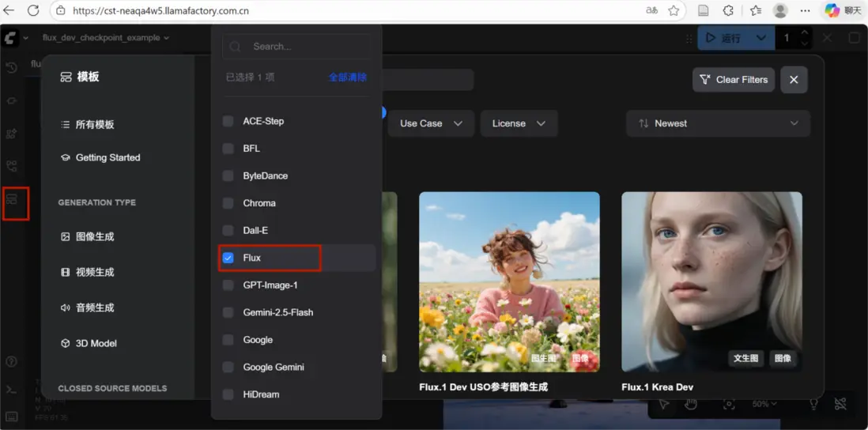Open the License filter dropdown

[x=519, y=123]
